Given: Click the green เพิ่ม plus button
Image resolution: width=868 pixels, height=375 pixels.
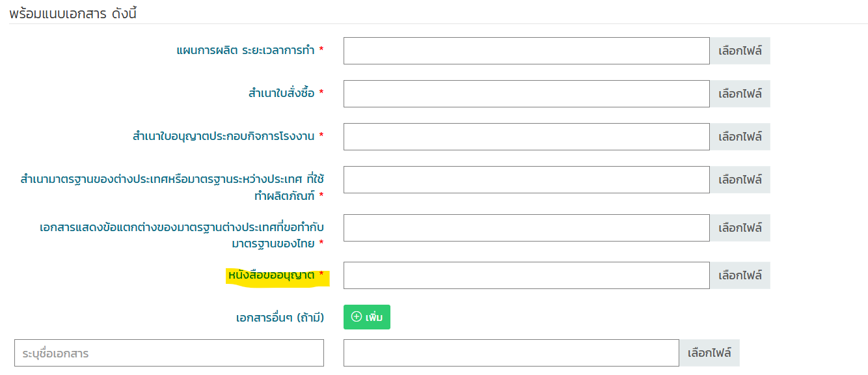Looking at the screenshot, I should (367, 317).
